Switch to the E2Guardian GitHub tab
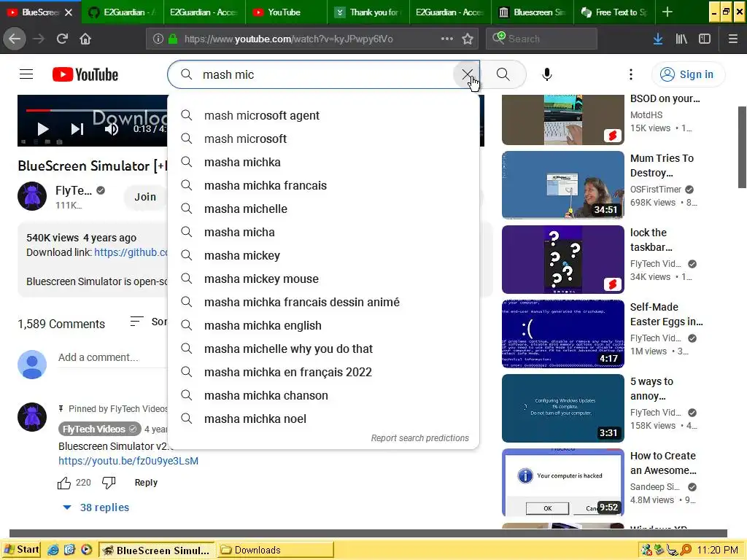 coord(123,12)
